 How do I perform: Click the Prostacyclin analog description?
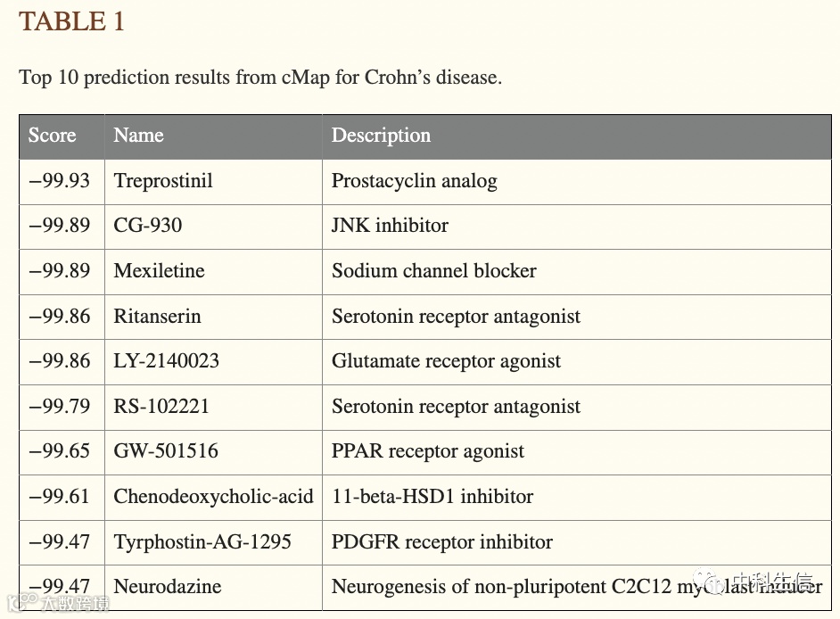(415, 181)
